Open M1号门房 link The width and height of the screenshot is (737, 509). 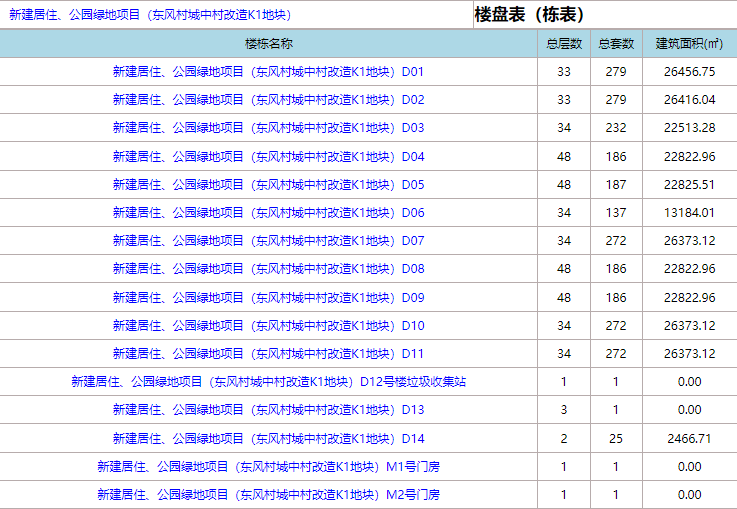[268, 467]
